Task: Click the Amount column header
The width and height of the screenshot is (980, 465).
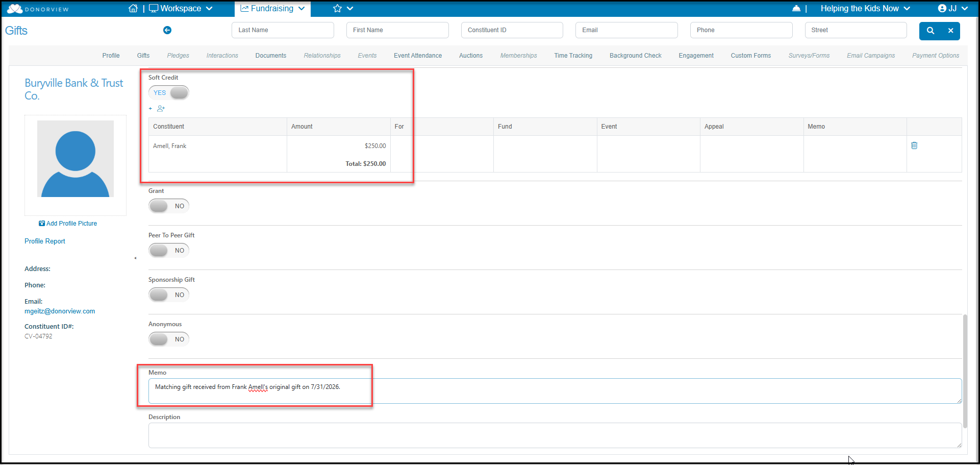Action: tap(339, 127)
